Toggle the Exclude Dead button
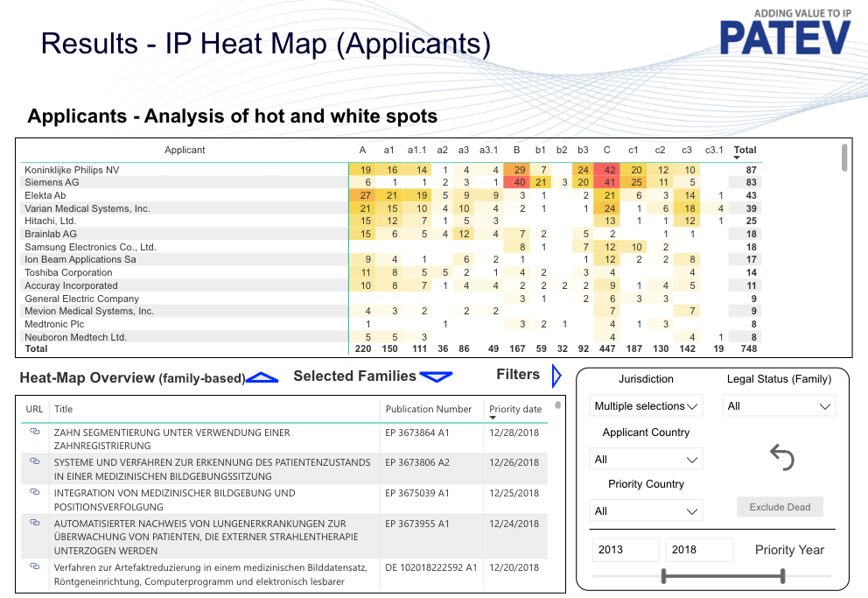Screen dimensions: 868x598 pos(780,507)
